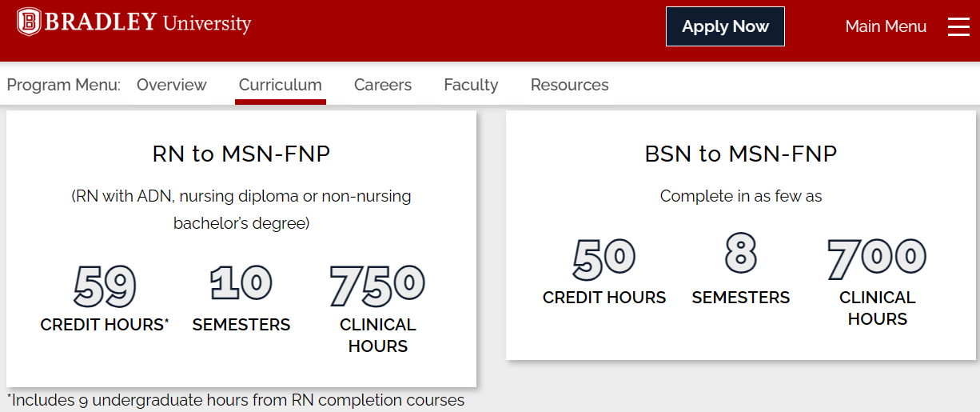
Task: Click the RN to MSN-FNP heading
Action: point(241,154)
